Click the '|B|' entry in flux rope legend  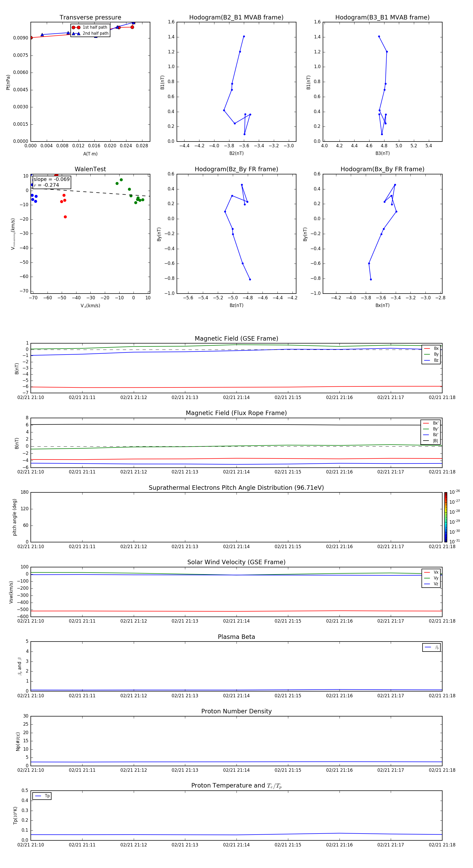tap(431, 441)
